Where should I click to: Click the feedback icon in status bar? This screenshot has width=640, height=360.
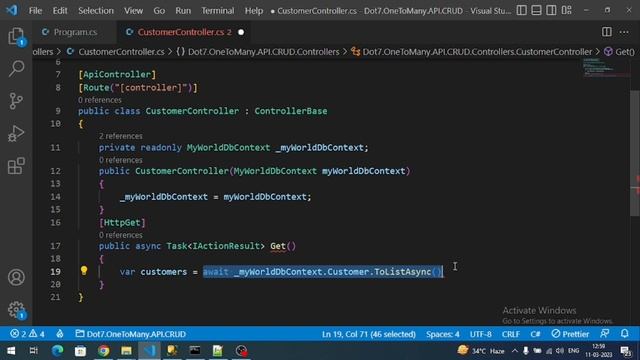[x=604, y=334]
